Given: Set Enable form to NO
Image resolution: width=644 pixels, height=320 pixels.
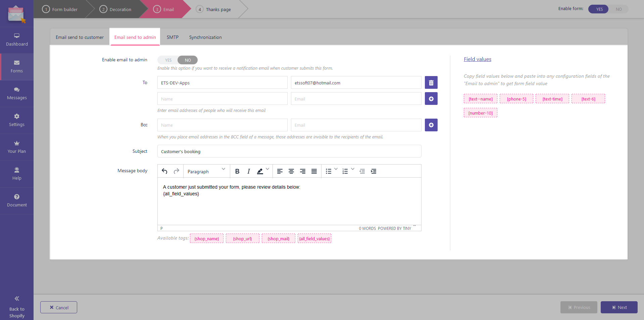Looking at the screenshot, I should point(618,9).
